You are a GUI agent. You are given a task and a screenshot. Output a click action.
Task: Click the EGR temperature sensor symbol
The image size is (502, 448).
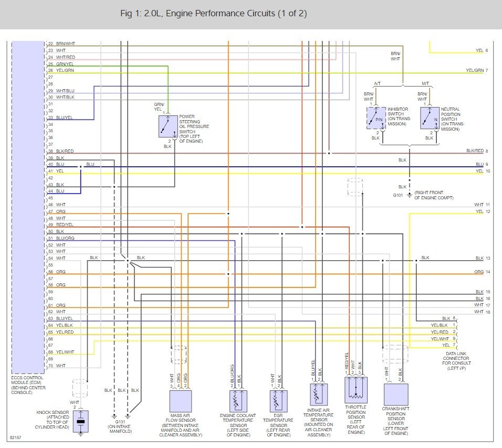pyautogui.click(x=278, y=401)
